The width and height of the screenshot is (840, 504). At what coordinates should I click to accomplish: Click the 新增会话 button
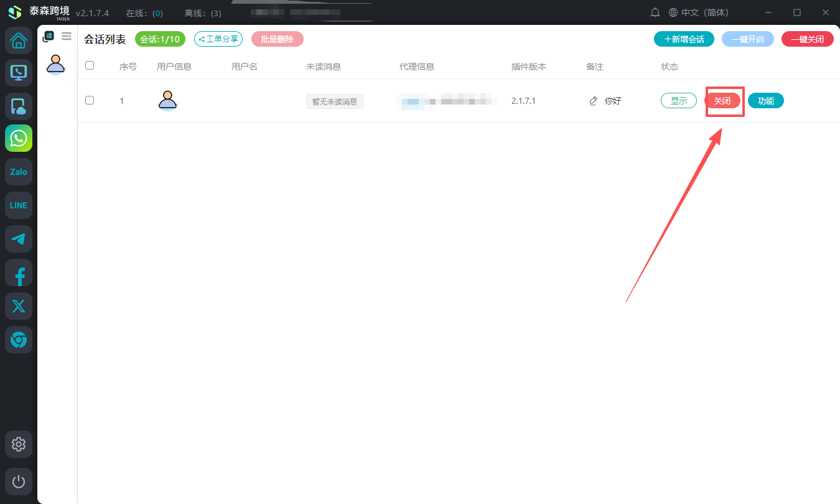[x=684, y=39]
